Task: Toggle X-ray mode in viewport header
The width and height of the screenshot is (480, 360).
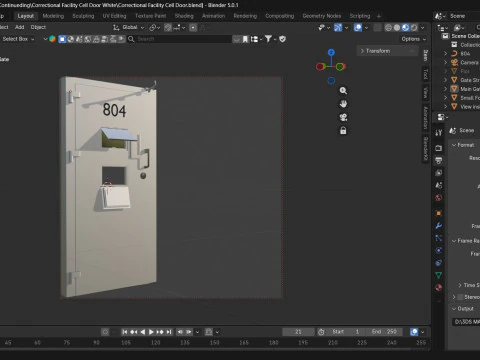Action: [377, 28]
